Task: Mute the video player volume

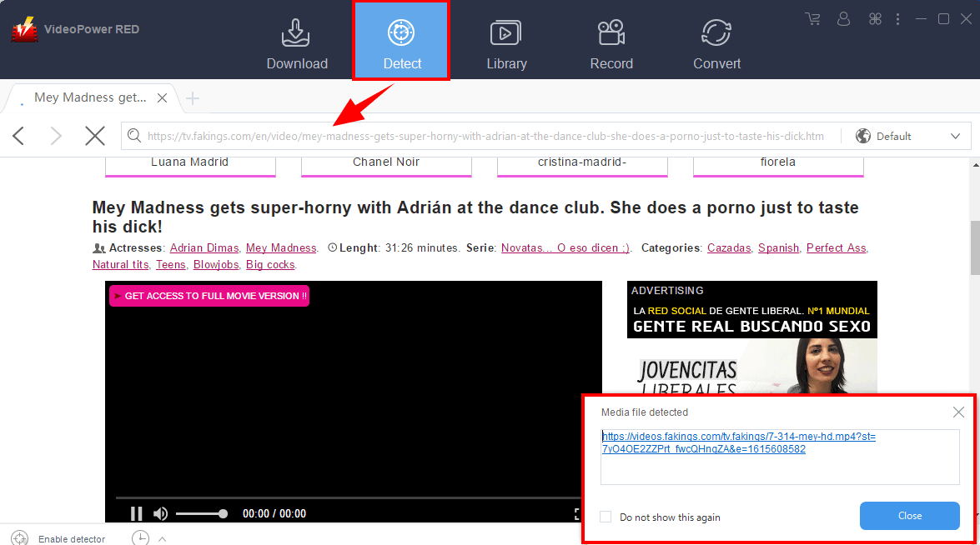Action: pos(161,514)
